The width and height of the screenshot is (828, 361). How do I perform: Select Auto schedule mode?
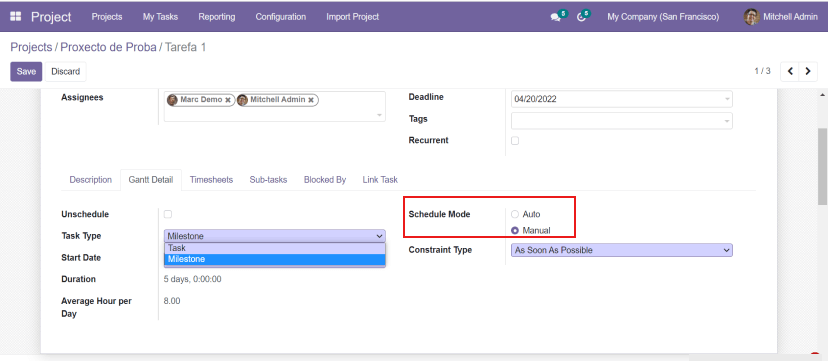pyautogui.click(x=515, y=214)
